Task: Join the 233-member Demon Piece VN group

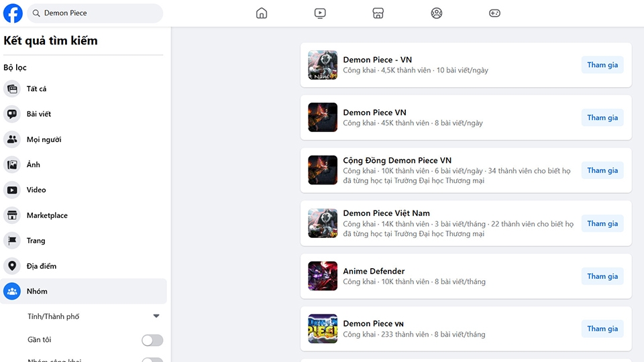Action: (x=602, y=328)
